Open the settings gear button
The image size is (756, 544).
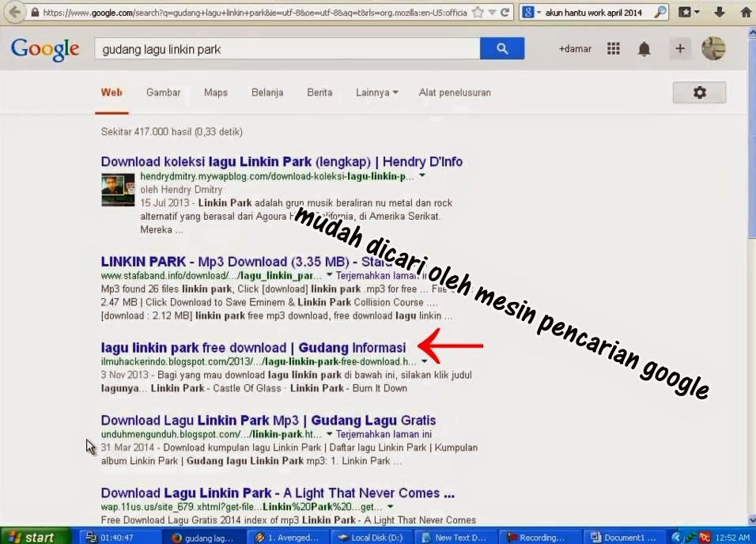point(699,92)
